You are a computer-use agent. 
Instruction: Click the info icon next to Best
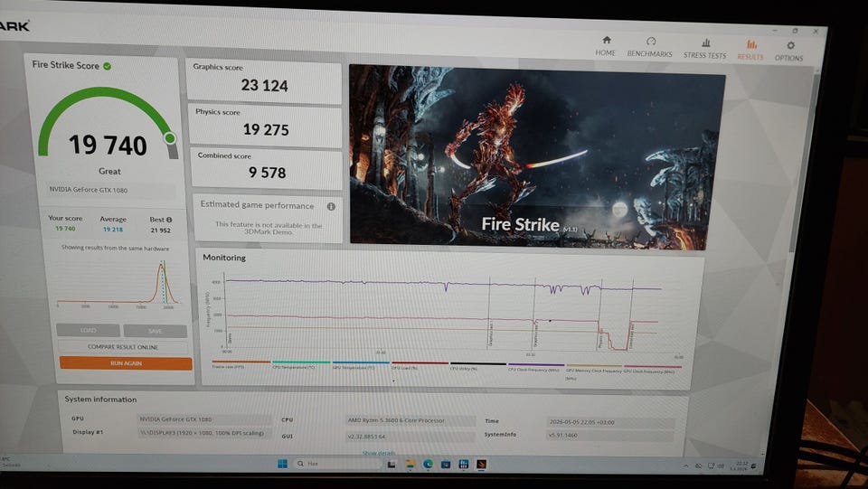(x=169, y=220)
